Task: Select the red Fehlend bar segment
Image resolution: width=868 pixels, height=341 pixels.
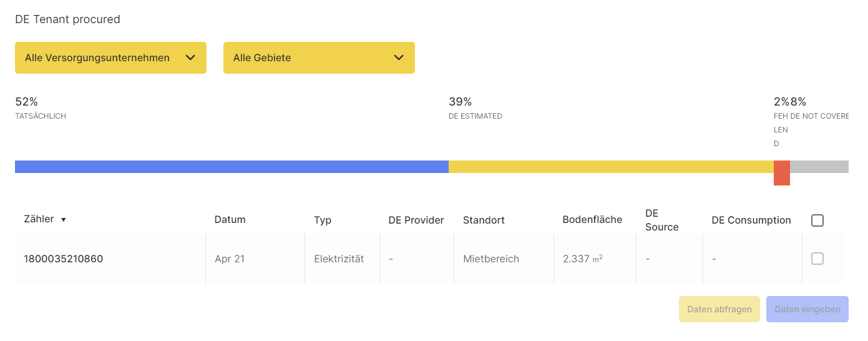Action: 782,172
